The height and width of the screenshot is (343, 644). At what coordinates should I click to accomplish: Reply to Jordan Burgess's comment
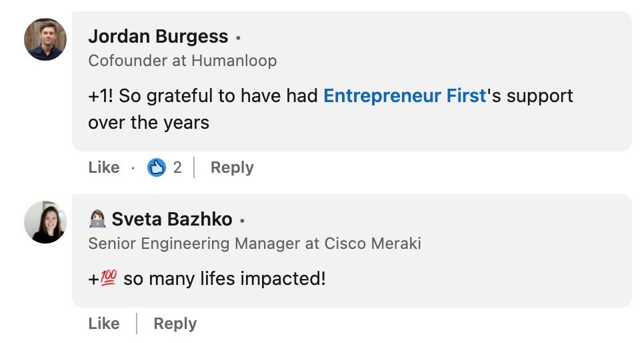pos(232,167)
